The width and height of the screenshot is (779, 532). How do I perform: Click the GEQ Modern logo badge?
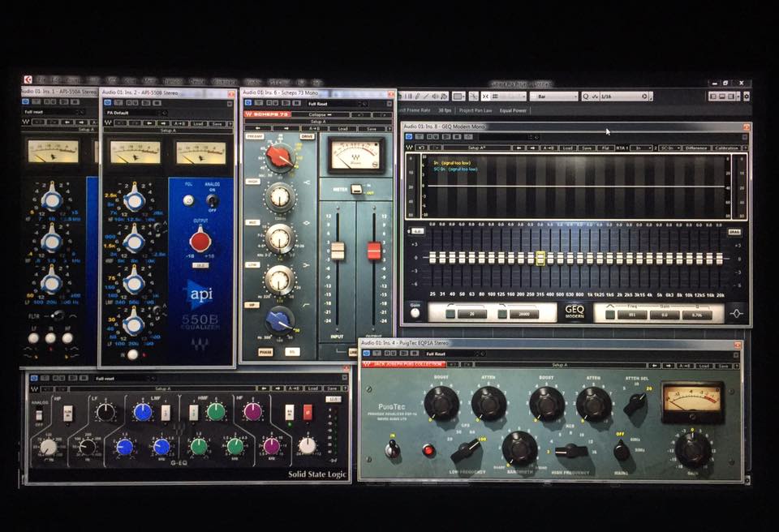[575, 311]
